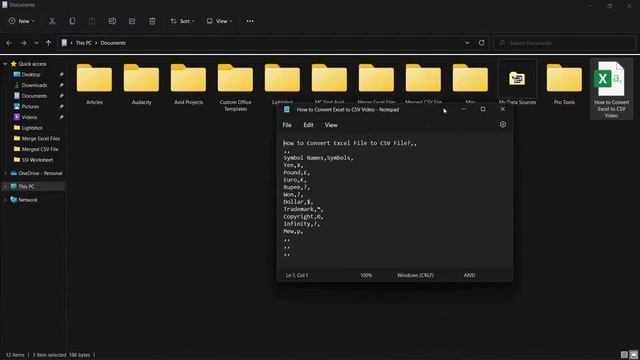Select How to Convert Excel to CSV file

tap(611, 89)
